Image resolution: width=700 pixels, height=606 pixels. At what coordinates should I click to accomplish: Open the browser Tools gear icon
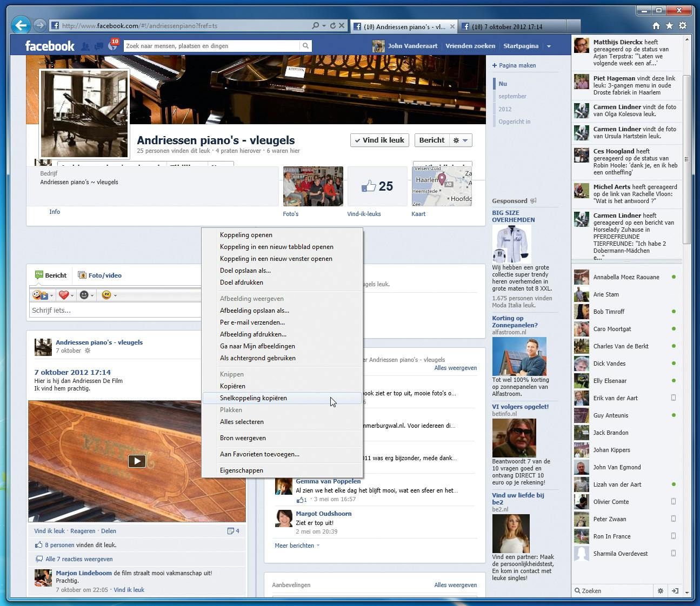pyautogui.click(x=683, y=25)
